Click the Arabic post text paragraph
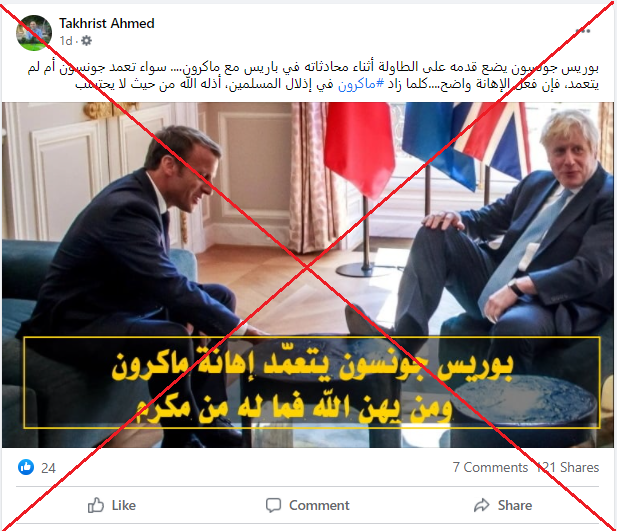 coord(313,76)
